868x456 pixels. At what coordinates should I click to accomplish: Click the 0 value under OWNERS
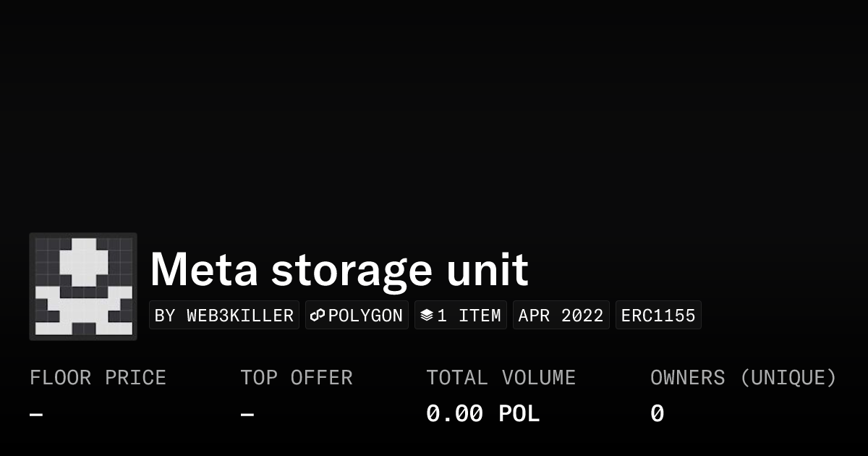tap(657, 414)
